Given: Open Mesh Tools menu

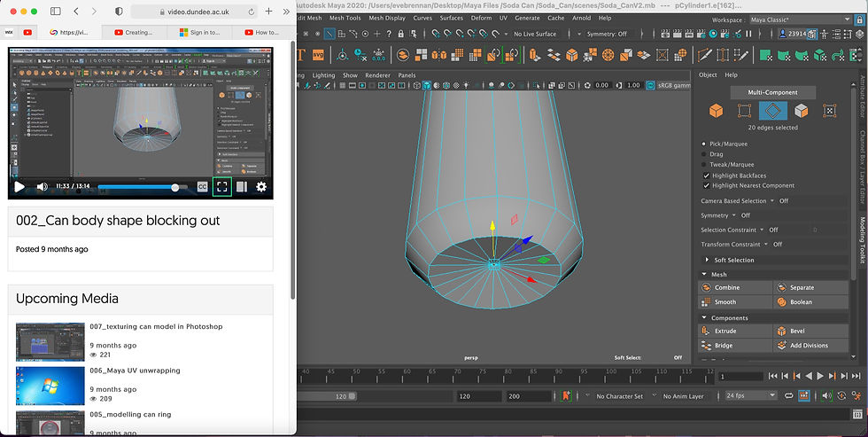Looking at the screenshot, I should pyautogui.click(x=345, y=18).
